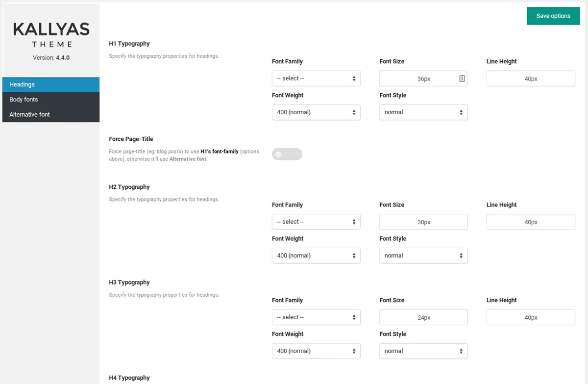Click the H1 Line Height field
Image resolution: width=588 pixels, height=384 pixels.
pos(531,78)
